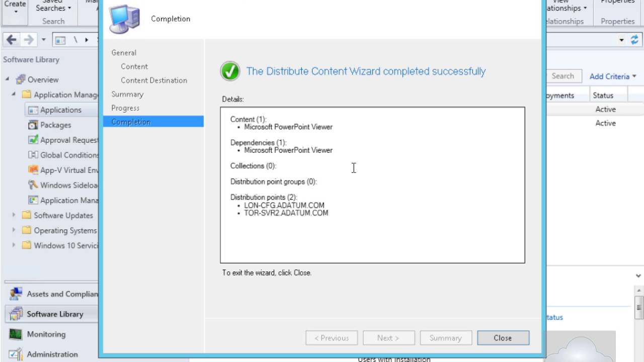Image resolution: width=644 pixels, height=362 pixels.
Task: Click the Windows 10 Servicing folder icon
Action: (27, 246)
